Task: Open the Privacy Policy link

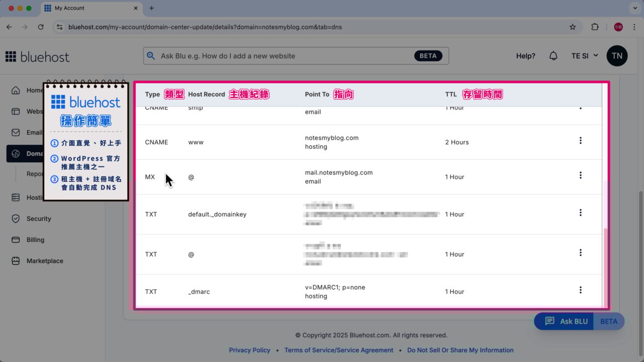Action: [x=250, y=350]
